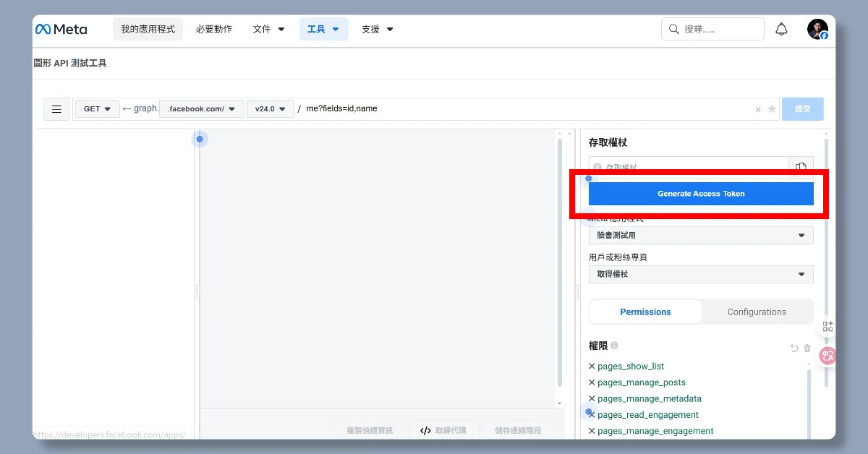Expand the 支援 menu
This screenshot has width=868, height=454.
pos(378,29)
